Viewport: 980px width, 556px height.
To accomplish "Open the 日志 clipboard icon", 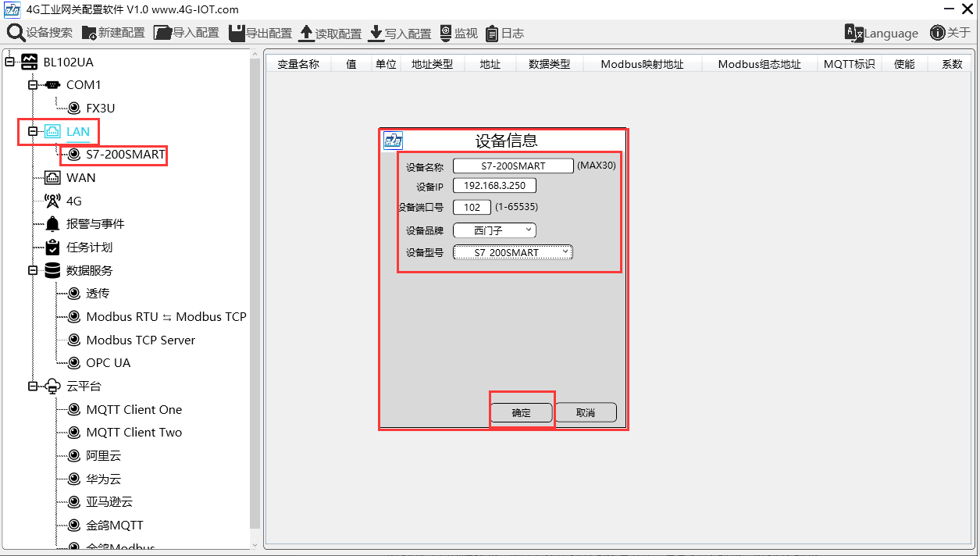I will click(492, 34).
